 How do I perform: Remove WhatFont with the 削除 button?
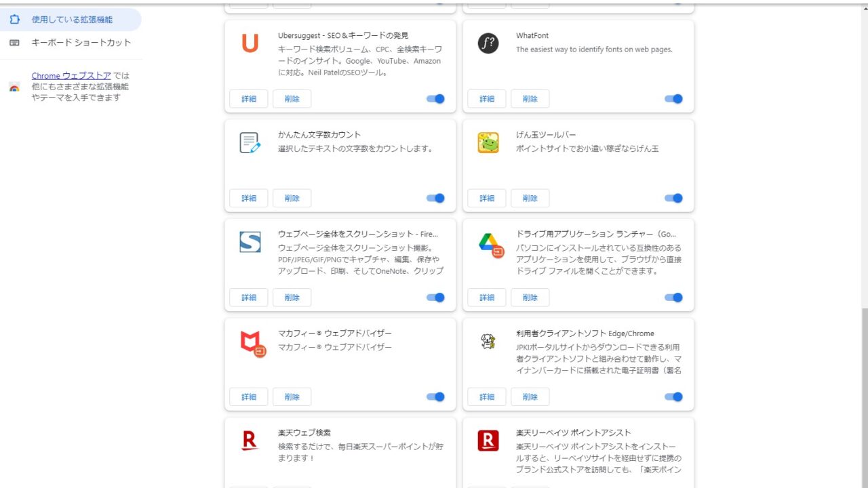point(530,99)
